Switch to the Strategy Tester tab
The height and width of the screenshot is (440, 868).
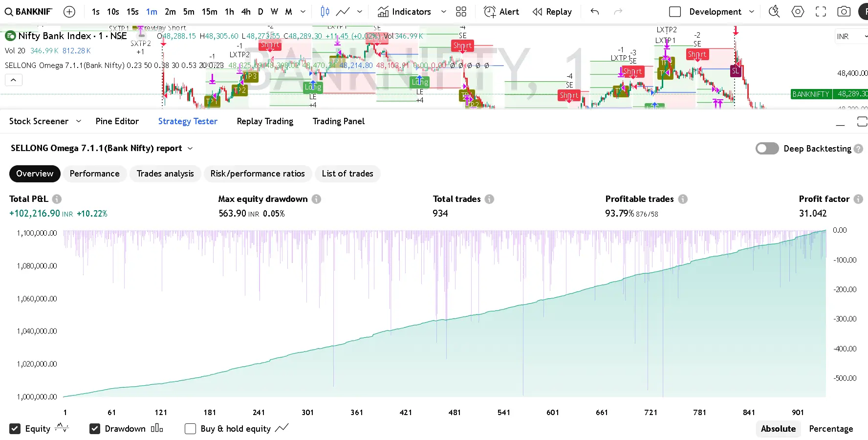coord(188,121)
